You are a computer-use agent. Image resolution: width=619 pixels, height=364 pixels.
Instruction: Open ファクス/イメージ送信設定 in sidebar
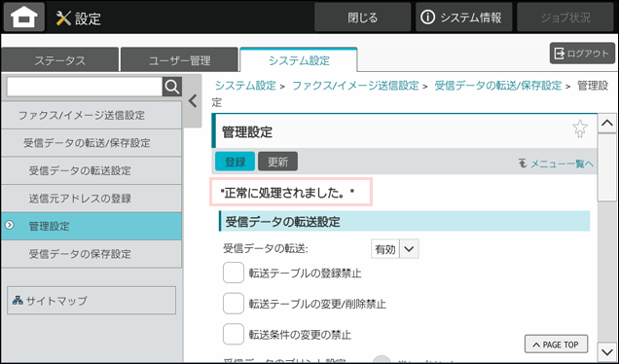click(91, 115)
